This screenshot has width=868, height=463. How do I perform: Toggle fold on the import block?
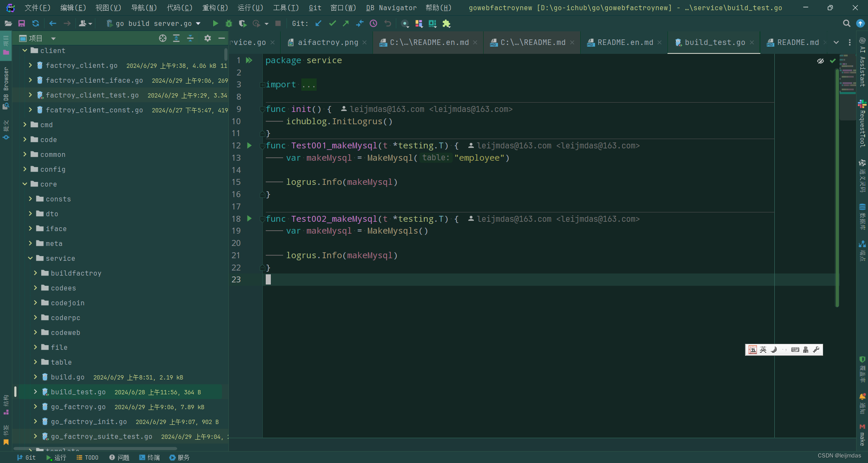(x=263, y=85)
